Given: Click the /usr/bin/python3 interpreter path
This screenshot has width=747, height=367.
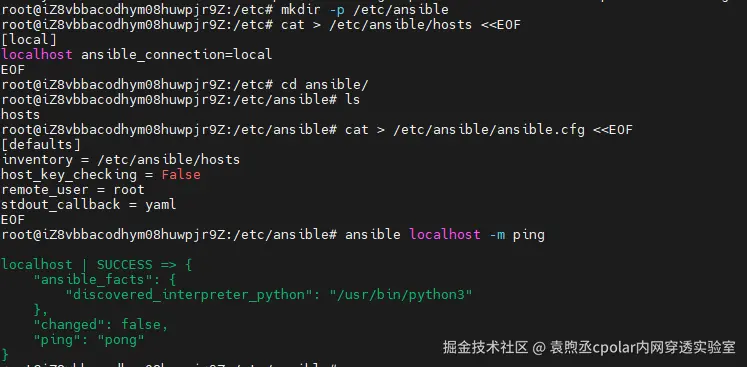Looking at the screenshot, I should pyautogui.click(x=401, y=295).
